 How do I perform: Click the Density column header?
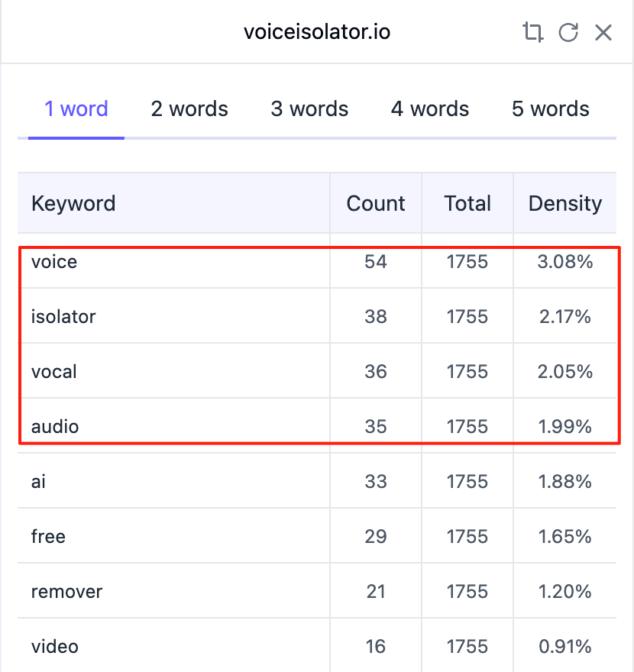click(x=565, y=203)
